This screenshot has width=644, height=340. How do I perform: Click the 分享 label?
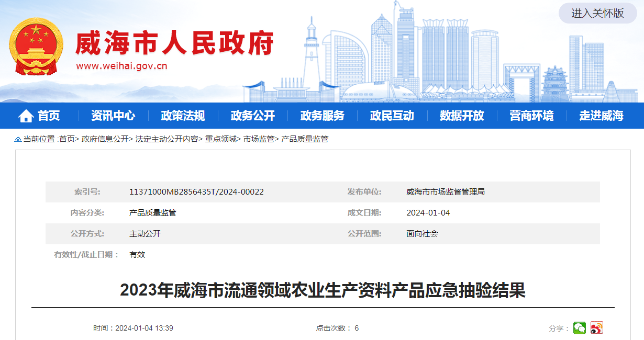(559, 328)
